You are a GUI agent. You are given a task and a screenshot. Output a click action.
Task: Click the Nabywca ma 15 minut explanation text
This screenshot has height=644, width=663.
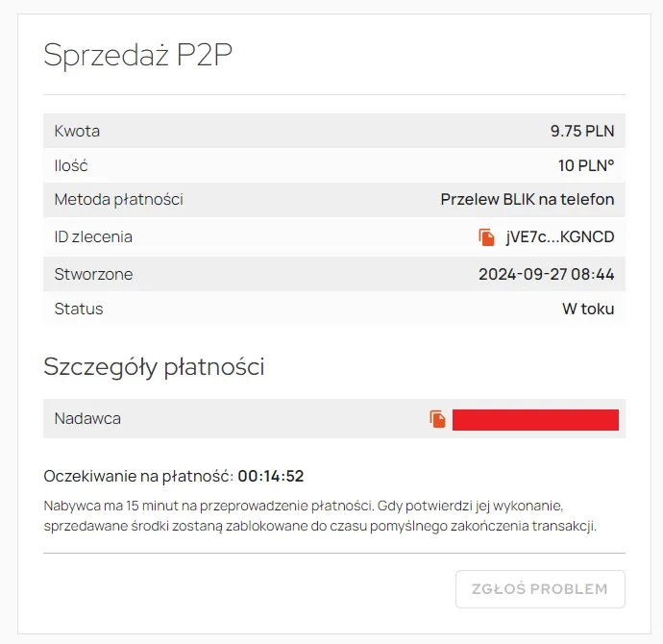320,516
